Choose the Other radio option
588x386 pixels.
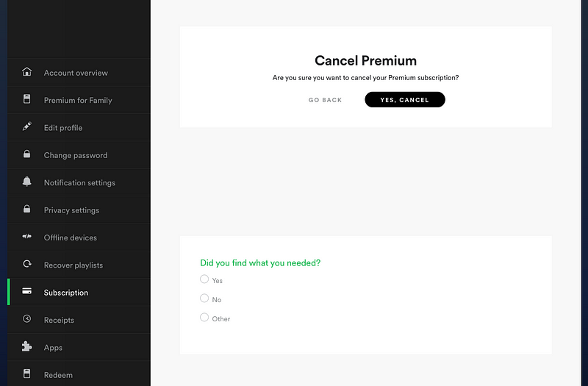pos(204,318)
